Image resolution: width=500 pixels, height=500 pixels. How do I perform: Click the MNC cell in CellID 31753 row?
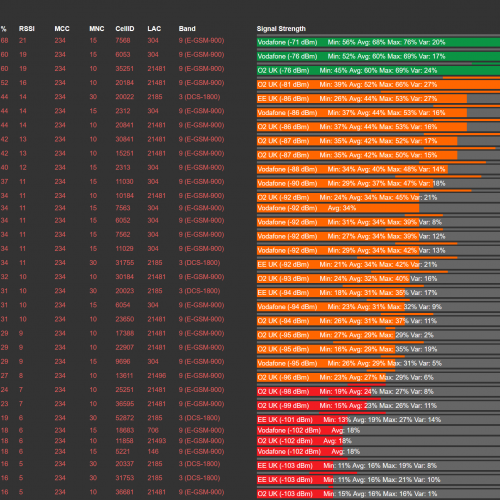click(93, 478)
